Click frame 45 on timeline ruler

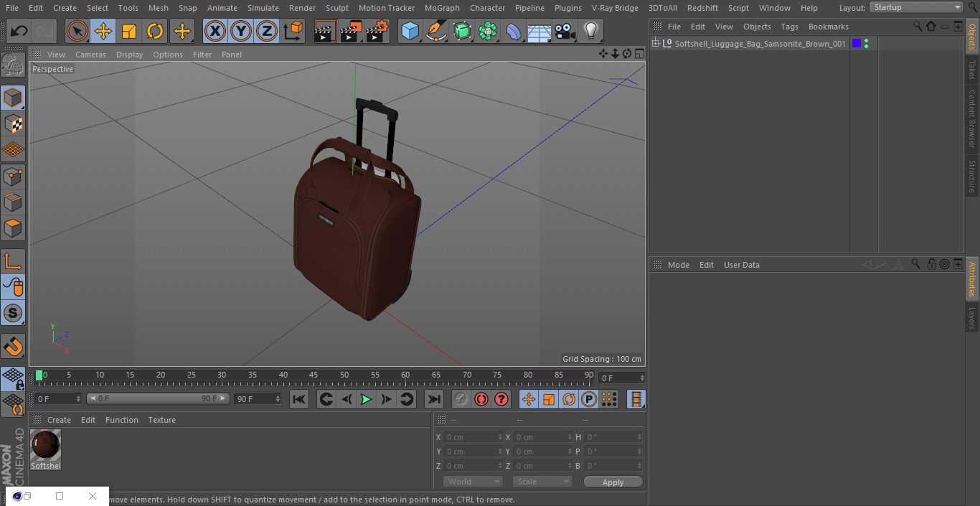tap(314, 375)
